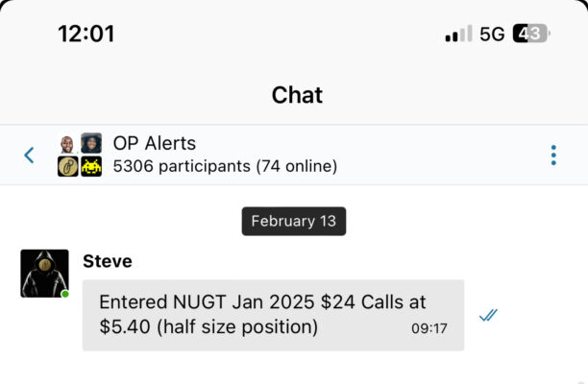This screenshot has height=384, width=588.
Task: Tap the Chat header title
Action: [x=297, y=95]
